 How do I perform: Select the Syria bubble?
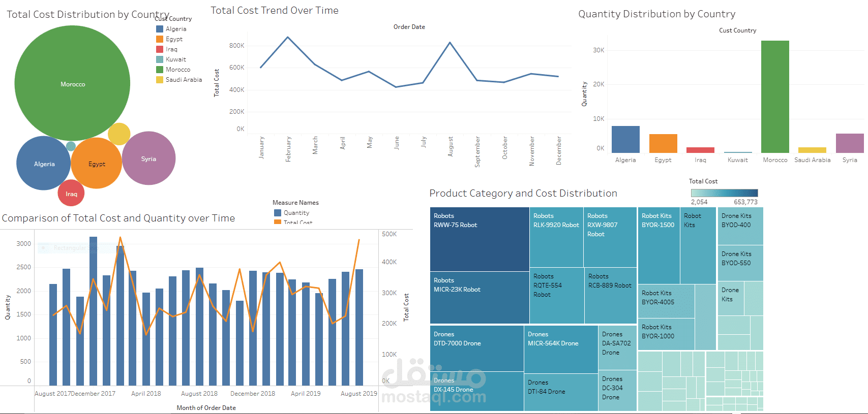click(x=148, y=158)
